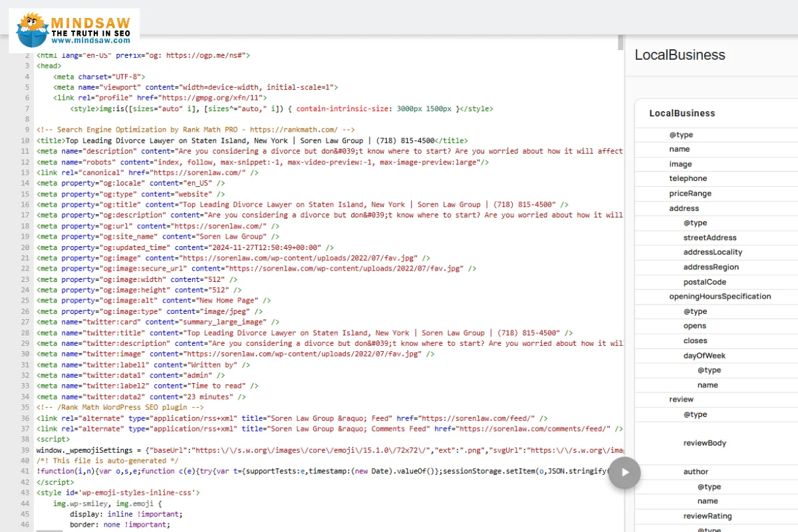Click the review property row

point(716,400)
